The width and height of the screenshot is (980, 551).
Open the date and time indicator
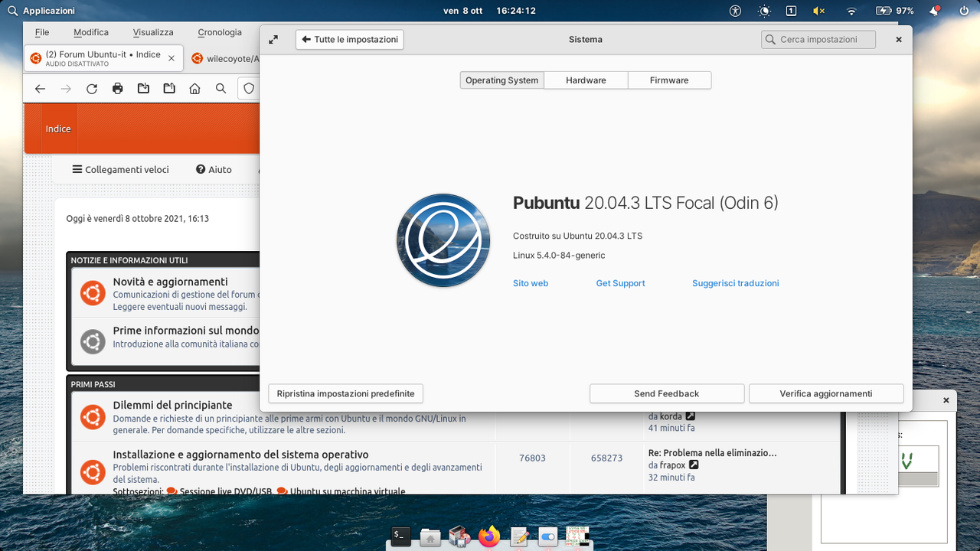pos(489,11)
